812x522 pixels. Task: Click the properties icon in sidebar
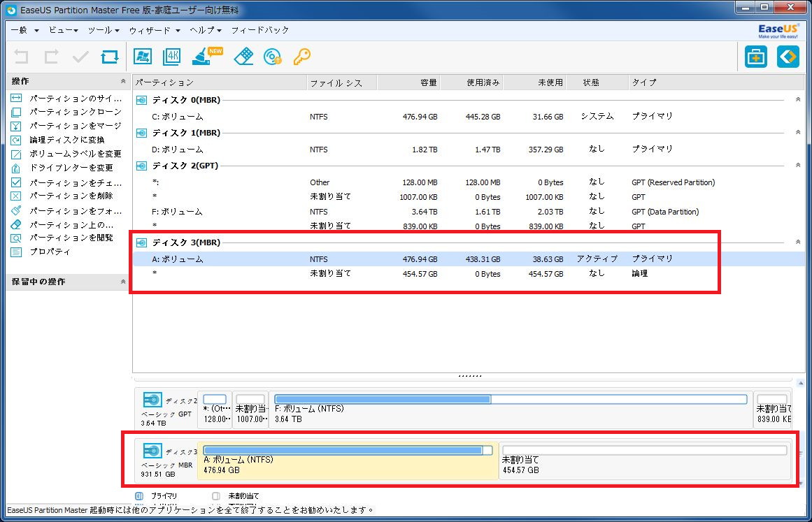coord(16,252)
